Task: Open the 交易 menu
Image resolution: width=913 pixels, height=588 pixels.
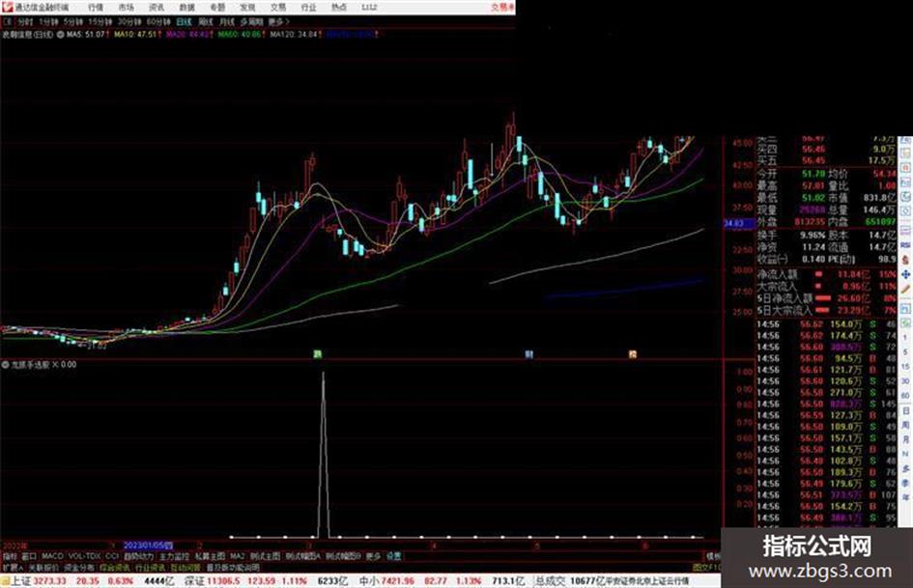Action: point(277,7)
